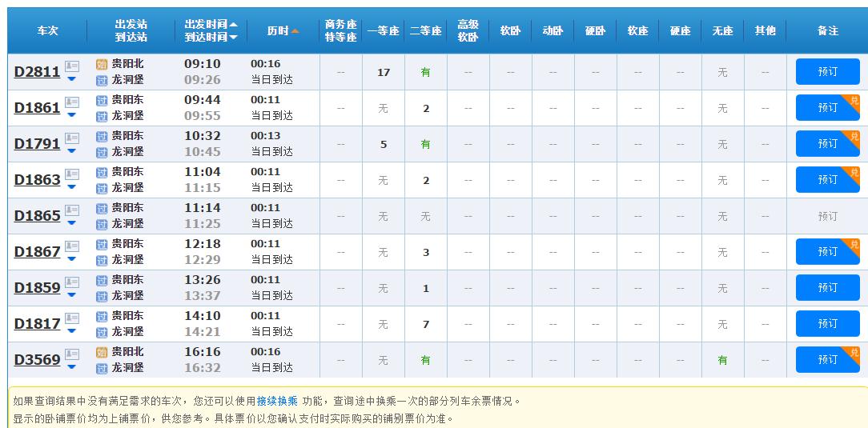
Task: Open train number D1863 link
Action: tap(37, 180)
